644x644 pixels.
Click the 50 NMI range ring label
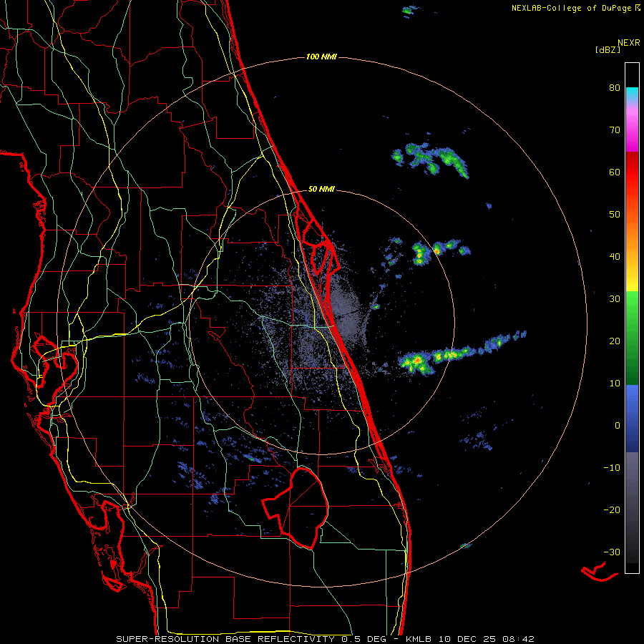tap(321, 190)
